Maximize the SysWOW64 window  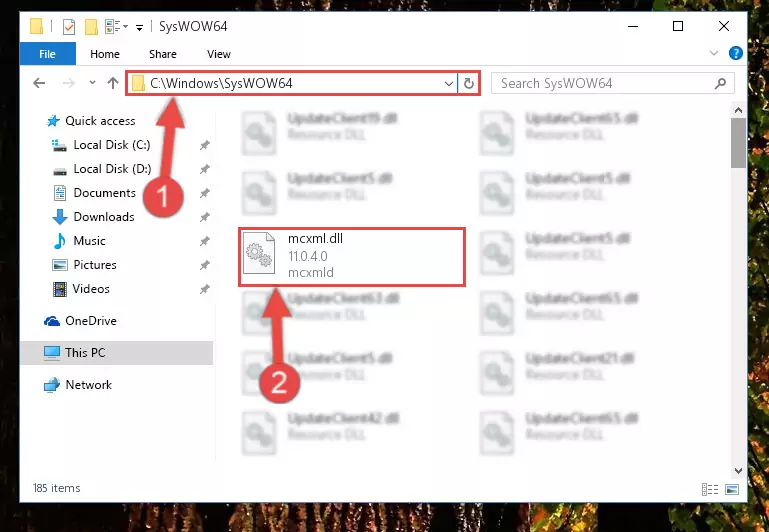pos(678,26)
